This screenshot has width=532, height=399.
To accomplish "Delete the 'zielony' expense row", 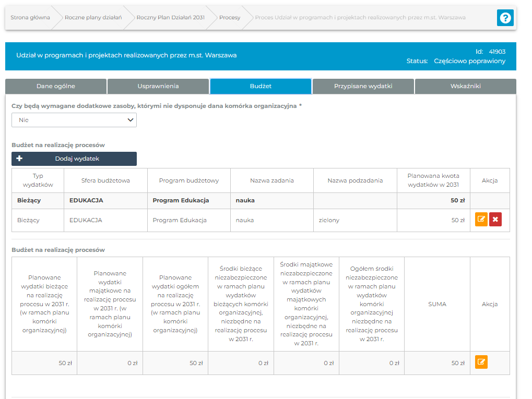I will [x=495, y=220].
